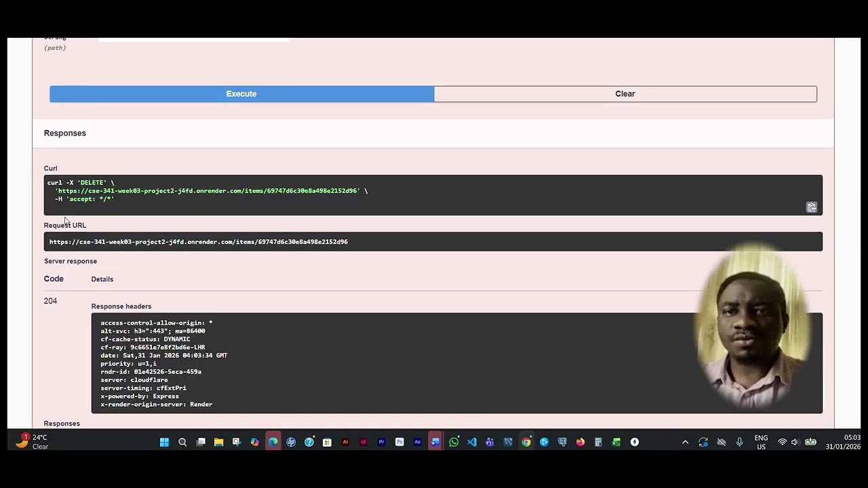Open the weather widget showing 24°C
The width and height of the screenshot is (868, 488).
(x=33, y=442)
